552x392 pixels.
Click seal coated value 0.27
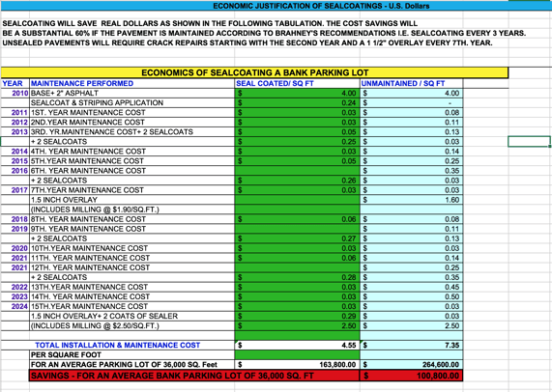[297, 238]
